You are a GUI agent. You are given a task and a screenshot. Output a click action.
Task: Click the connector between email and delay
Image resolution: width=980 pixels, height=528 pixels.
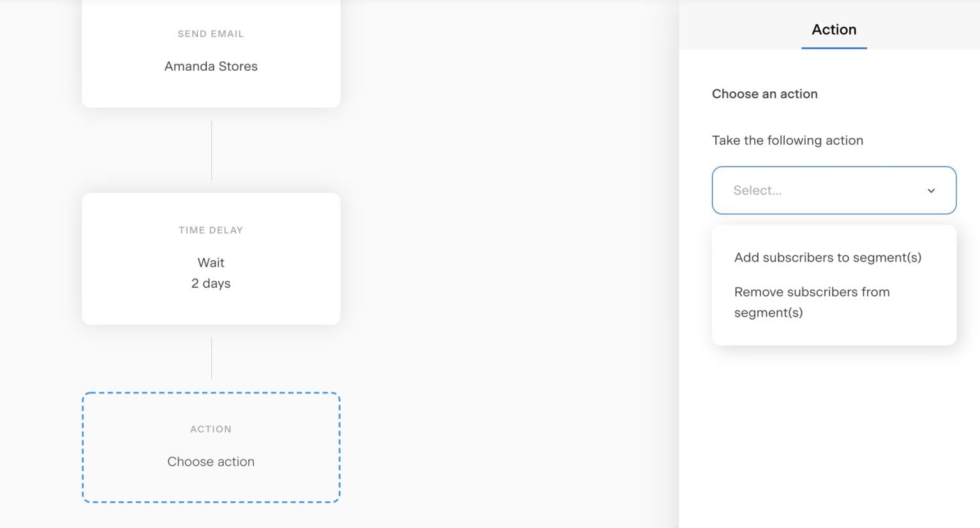211,150
